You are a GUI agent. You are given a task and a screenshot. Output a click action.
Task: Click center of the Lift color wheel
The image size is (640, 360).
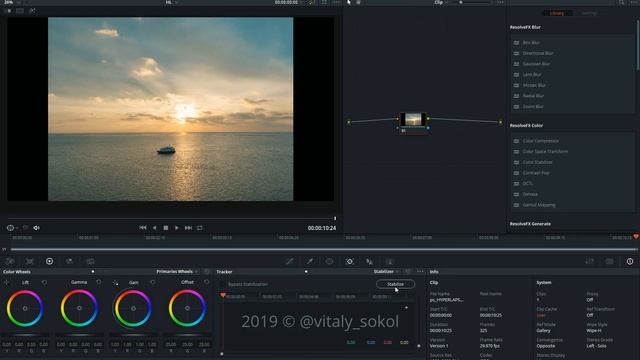coord(25,308)
